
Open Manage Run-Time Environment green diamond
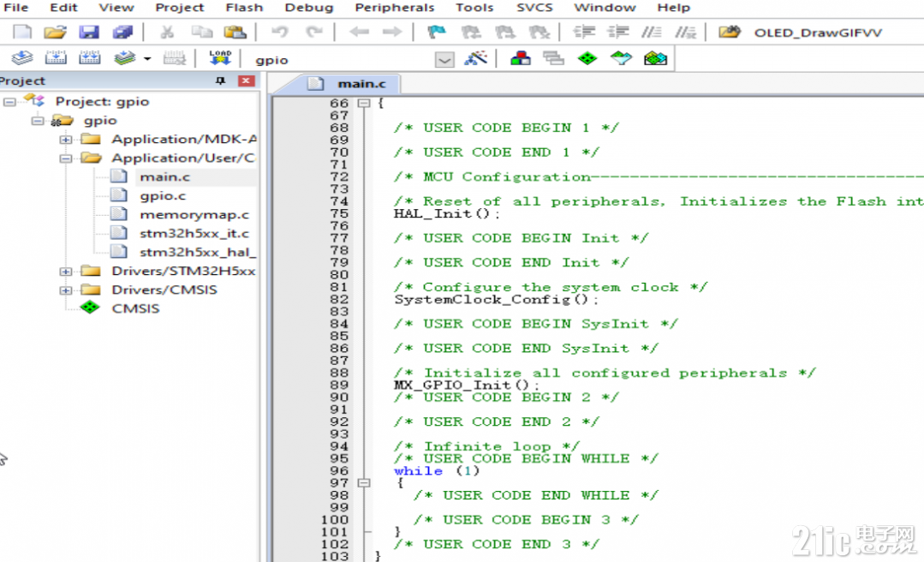(587, 57)
